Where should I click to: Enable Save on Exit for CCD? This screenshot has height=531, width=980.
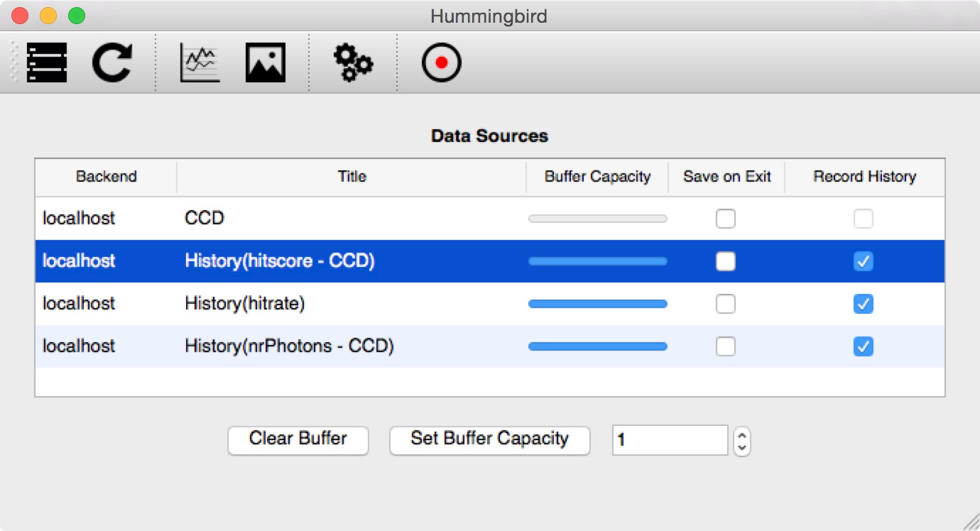point(726,219)
